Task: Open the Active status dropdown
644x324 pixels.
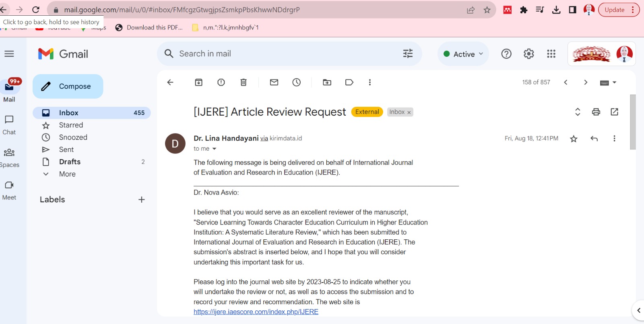Action: click(463, 54)
